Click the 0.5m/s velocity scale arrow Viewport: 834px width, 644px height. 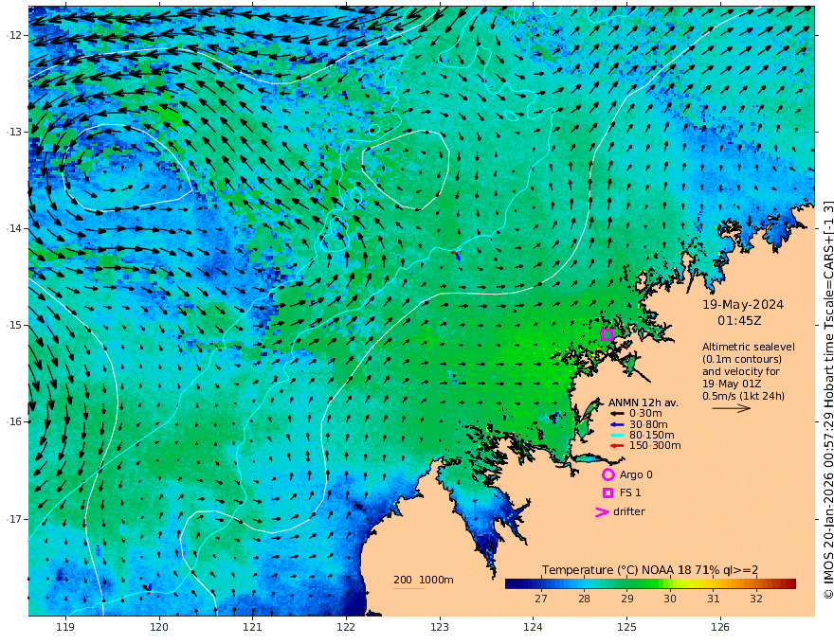[732, 408]
